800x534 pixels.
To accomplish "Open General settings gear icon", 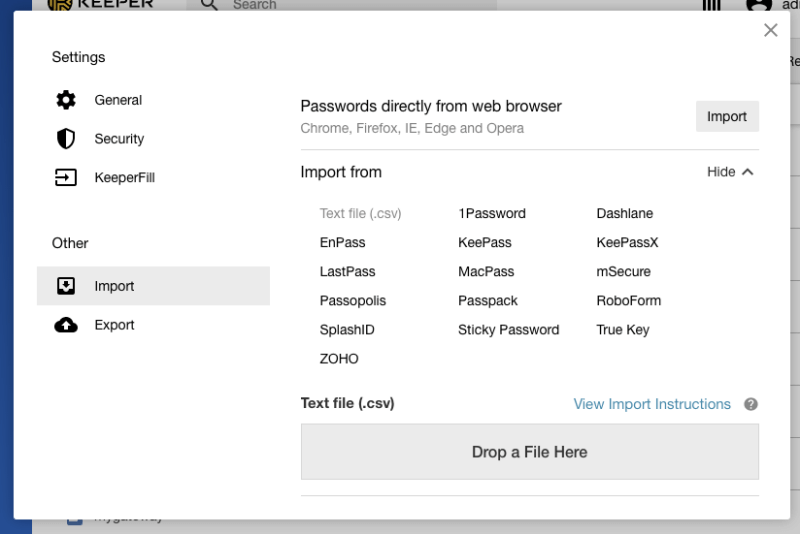I will coord(66,100).
